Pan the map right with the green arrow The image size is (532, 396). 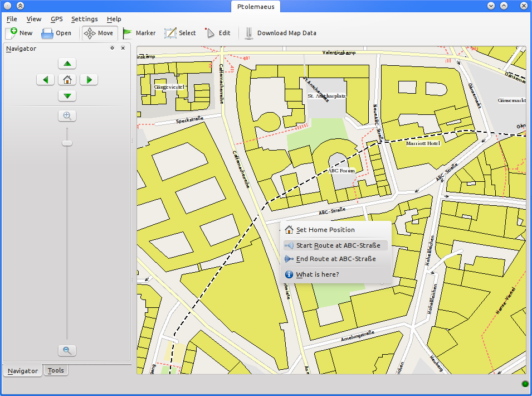pyautogui.click(x=89, y=80)
